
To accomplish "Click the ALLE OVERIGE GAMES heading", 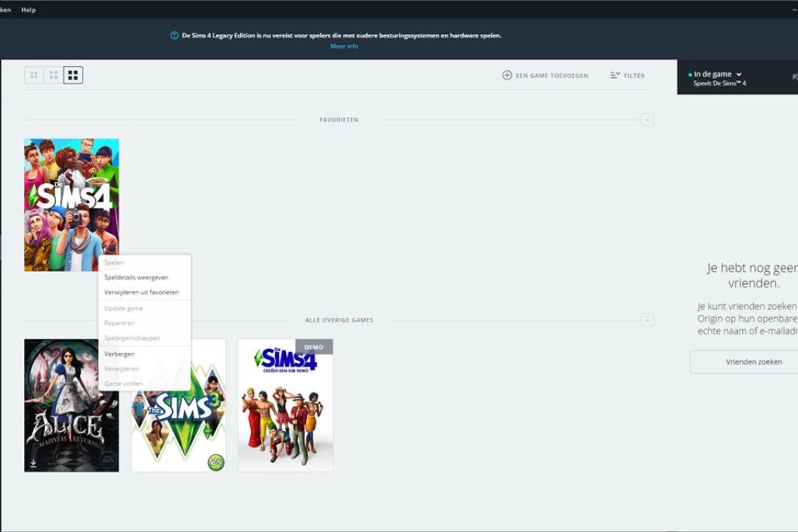I will pyautogui.click(x=339, y=320).
